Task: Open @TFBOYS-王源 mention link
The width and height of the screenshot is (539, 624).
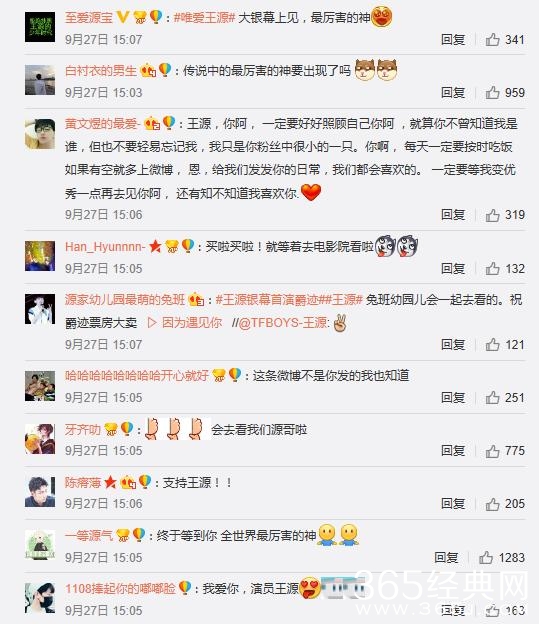Action: click(x=283, y=322)
